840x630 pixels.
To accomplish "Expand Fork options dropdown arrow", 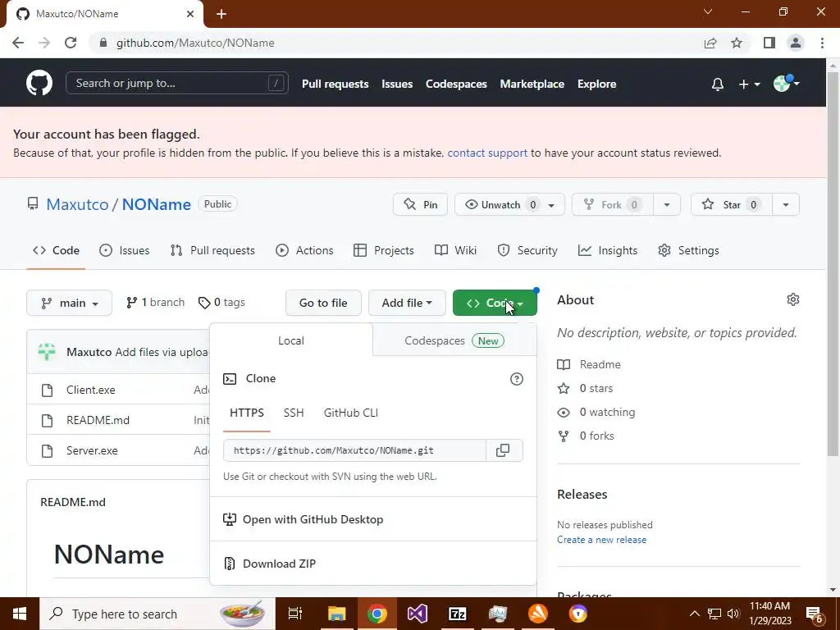I will coord(667,204).
